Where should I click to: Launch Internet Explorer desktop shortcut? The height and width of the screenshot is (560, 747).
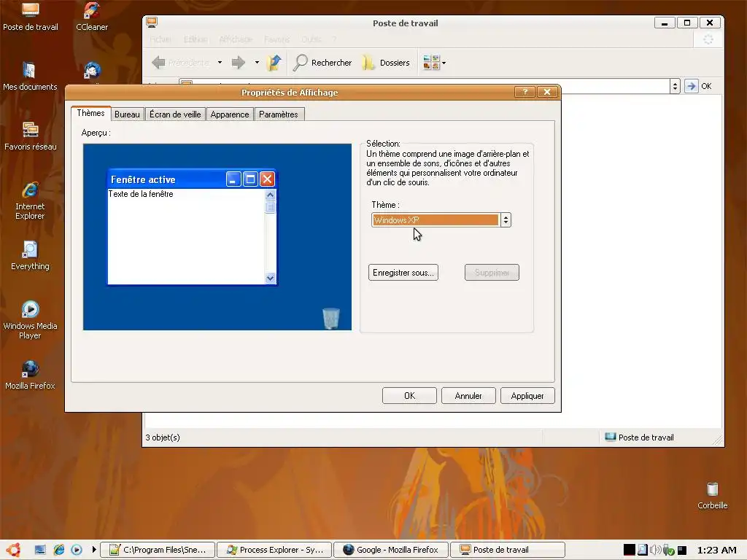pyautogui.click(x=30, y=201)
